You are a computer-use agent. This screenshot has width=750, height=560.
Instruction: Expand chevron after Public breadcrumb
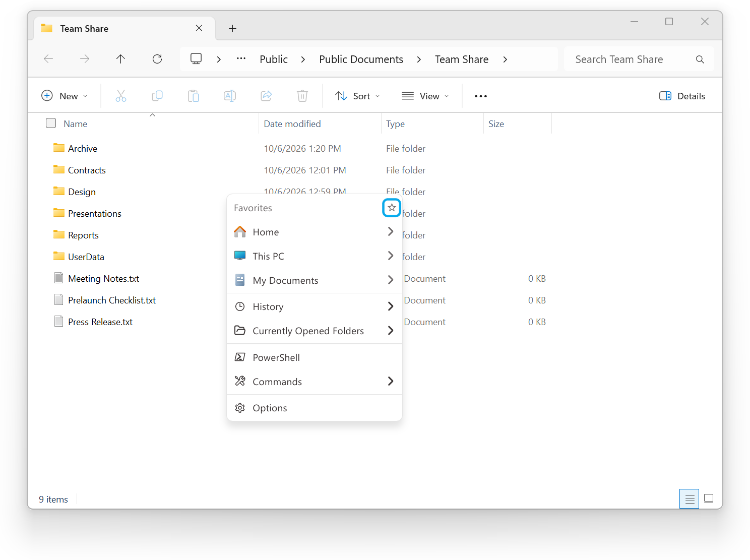(303, 59)
